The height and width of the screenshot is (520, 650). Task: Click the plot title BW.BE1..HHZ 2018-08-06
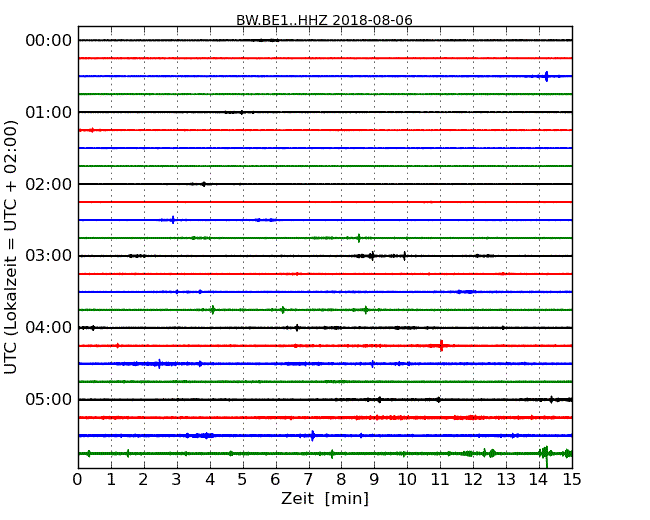[324, 20]
